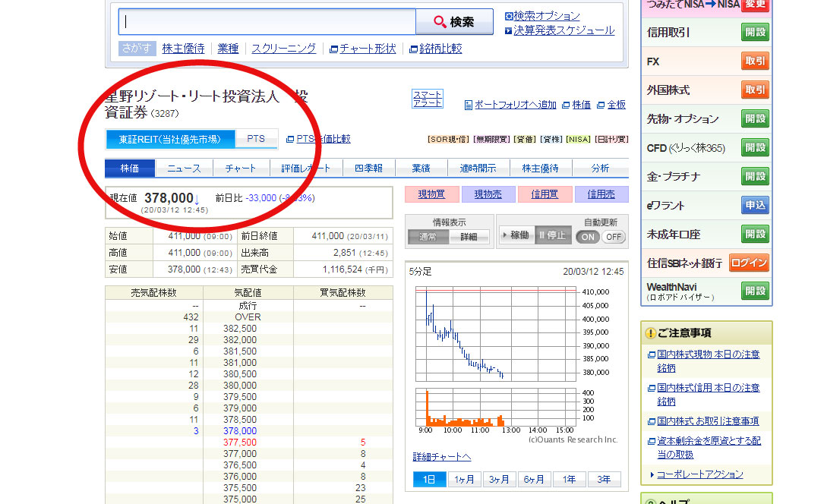Open 国内株式 お取引注意事項 link
This screenshot has height=504, width=824.
[707, 421]
